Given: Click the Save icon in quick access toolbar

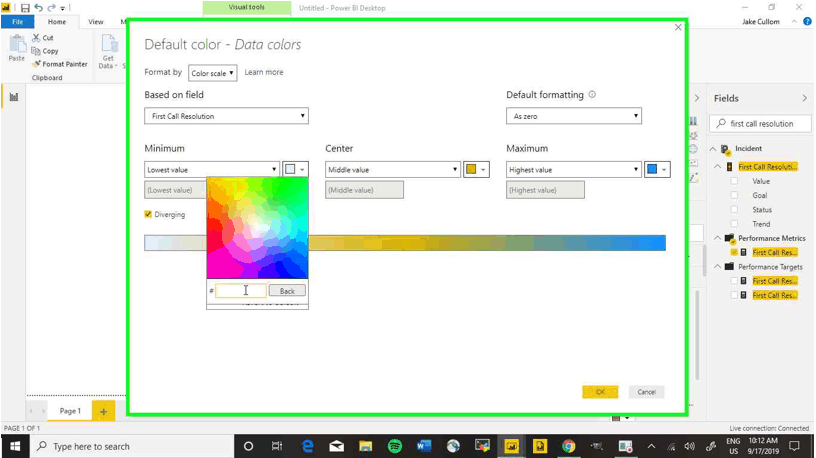Looking at the screenshot, I should click(x=24, y=8).
